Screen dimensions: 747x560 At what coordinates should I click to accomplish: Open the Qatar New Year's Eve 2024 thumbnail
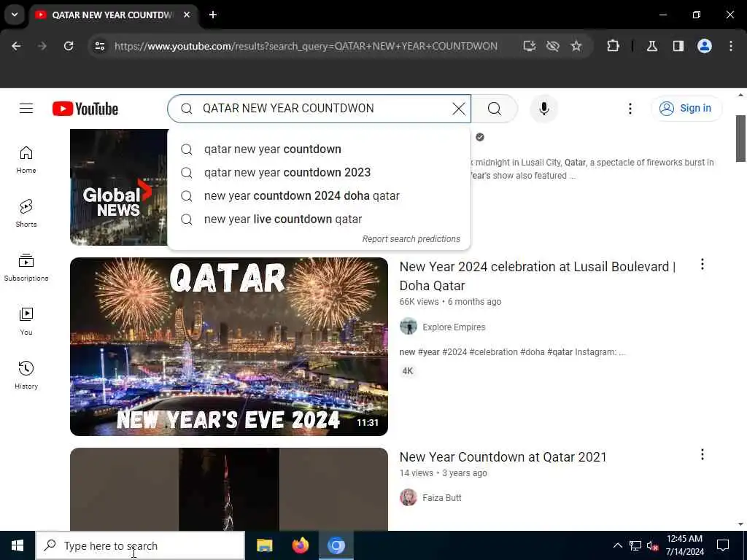point(228,346)
